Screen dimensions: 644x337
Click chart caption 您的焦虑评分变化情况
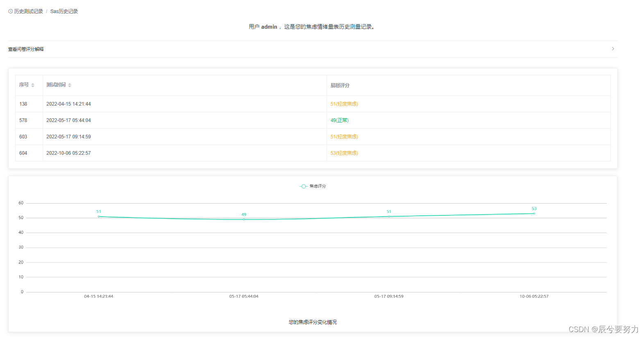[x=313, y=322]
